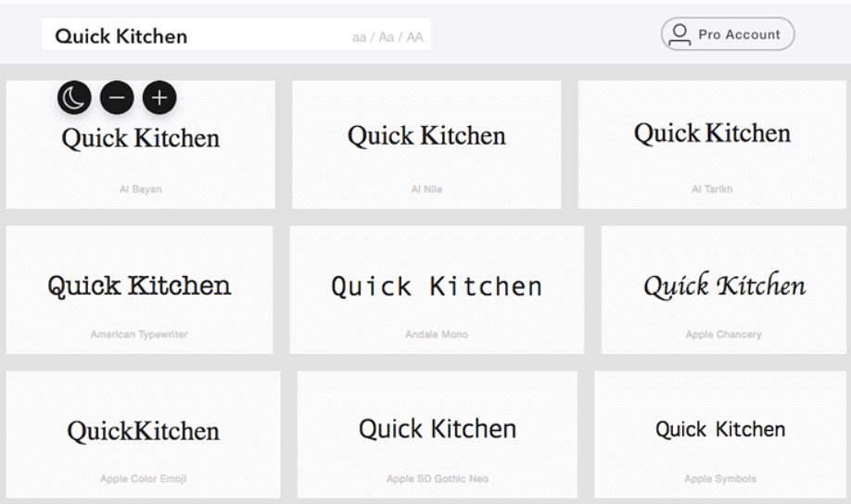Image resolution: width=851 pixels, height=504 pixels.
Task: Open the Apple SD Gothic Neo sample
Action: click(x=437, y=429)
